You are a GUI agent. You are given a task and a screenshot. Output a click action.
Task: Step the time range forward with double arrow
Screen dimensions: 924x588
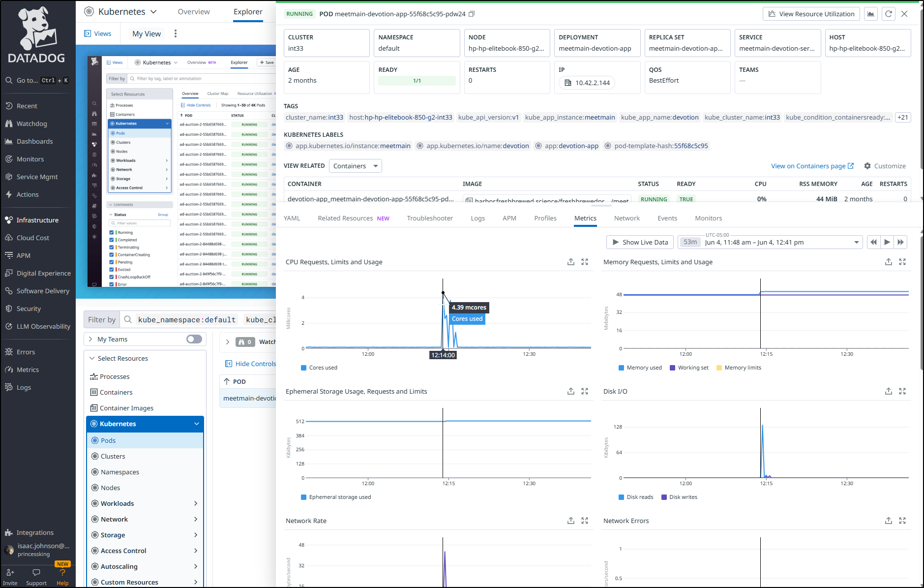(900, 242)
